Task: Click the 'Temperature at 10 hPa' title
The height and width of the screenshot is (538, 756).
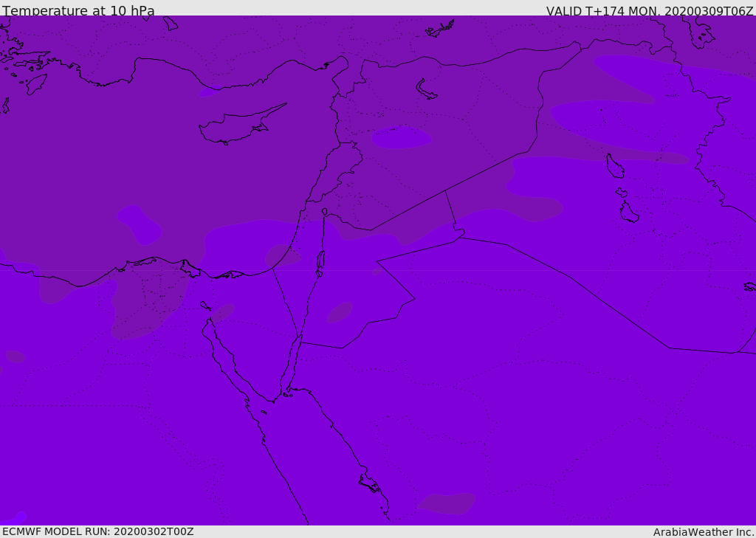Action: pyautogui.click(x=78, y=10)
